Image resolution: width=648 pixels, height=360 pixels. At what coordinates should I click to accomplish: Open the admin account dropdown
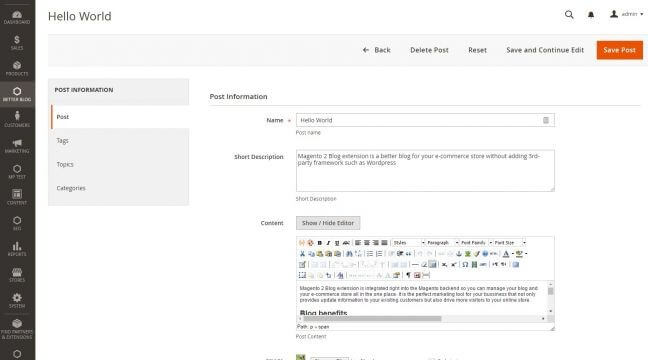tap(627, 14)
